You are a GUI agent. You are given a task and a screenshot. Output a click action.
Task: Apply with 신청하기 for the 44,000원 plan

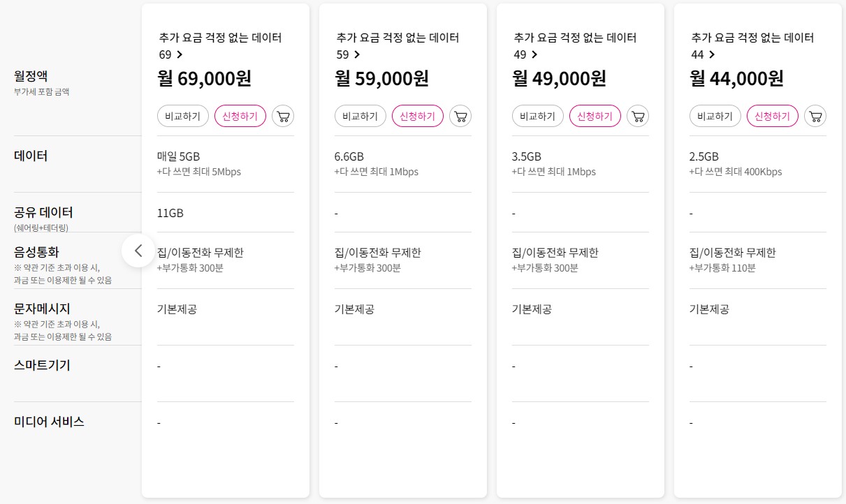[773, 117]
